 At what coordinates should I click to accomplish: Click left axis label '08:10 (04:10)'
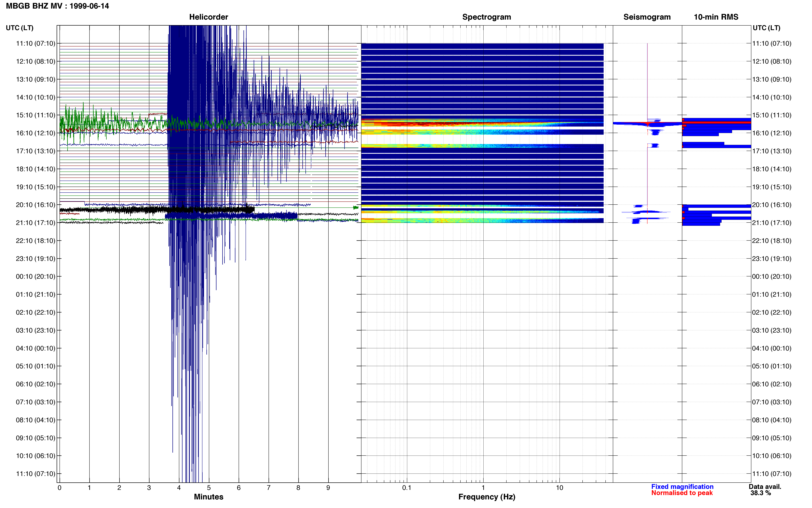click(x=36, y=420)
